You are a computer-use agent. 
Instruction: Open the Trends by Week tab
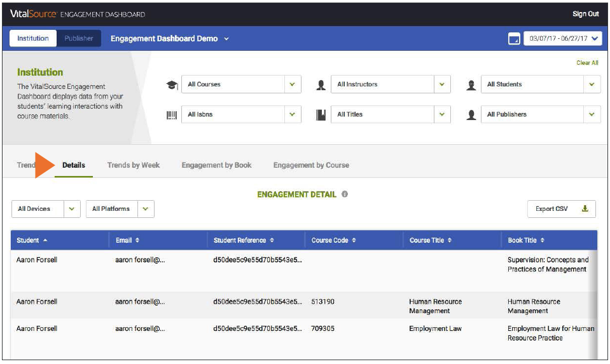[x=134, y=165]
